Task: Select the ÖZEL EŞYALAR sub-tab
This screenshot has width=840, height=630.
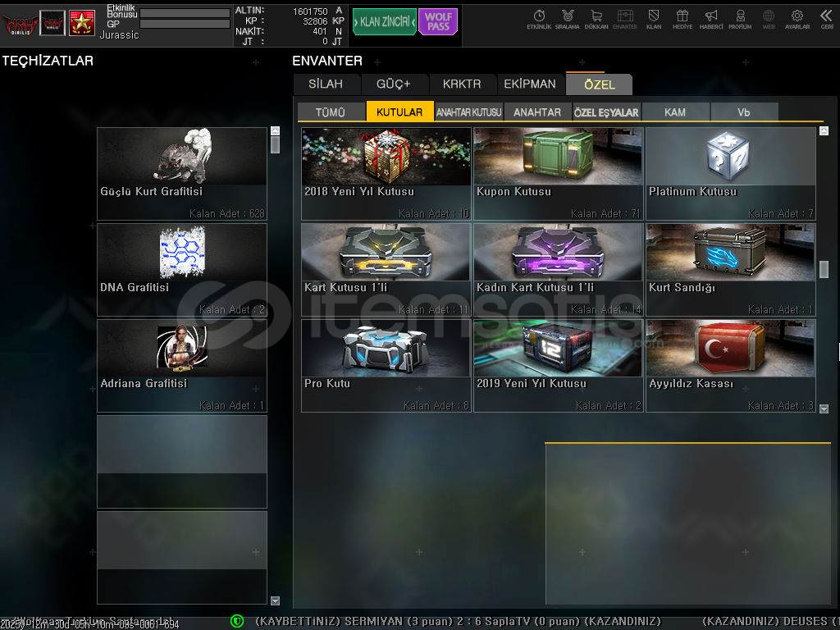Action: tap(606, 112)
